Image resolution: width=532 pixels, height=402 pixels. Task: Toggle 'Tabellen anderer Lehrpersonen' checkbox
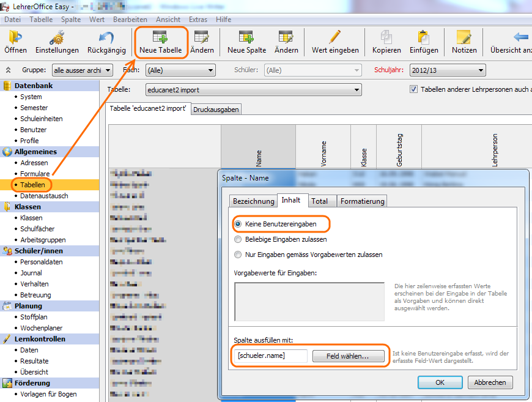414,89
